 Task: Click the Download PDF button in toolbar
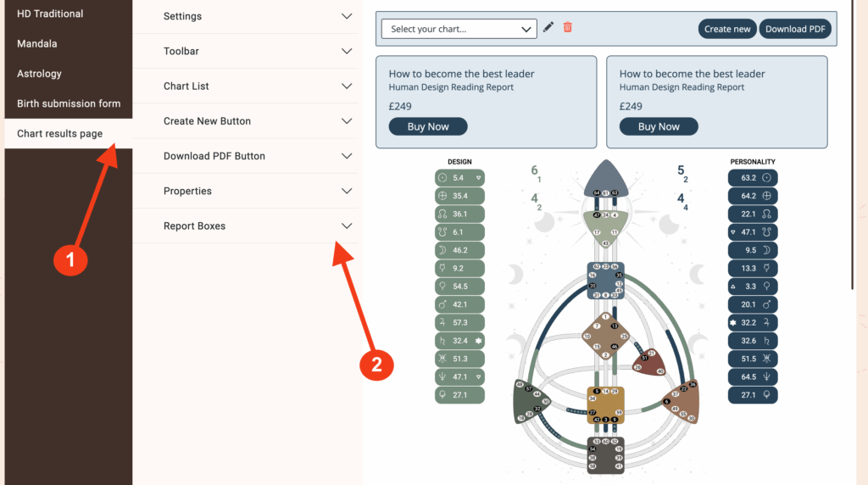point(795,29)
